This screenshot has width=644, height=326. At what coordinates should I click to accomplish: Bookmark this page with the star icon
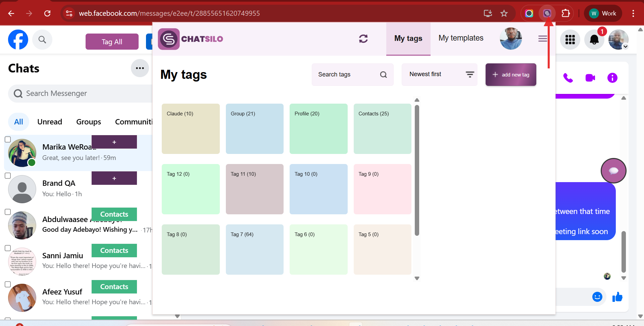point(504,13)
